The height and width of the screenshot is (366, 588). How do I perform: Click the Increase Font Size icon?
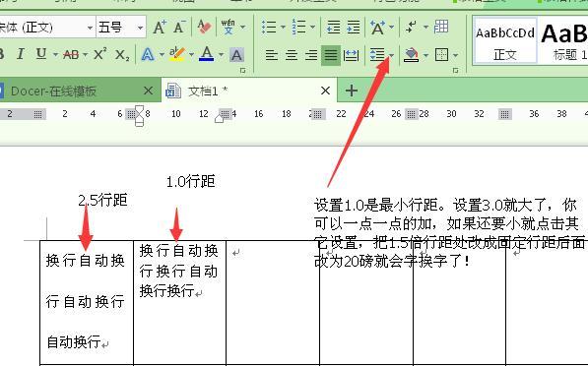click(x=160, y=27)
